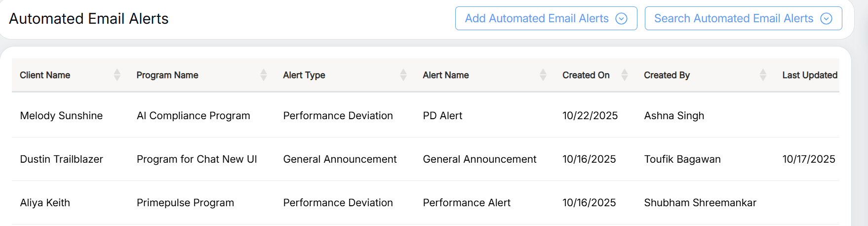Click the Performance Alert alert name
Screen dimensions: 868x226
(467, 203)
